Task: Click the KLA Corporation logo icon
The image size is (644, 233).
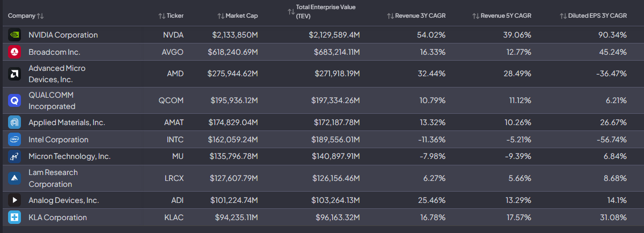Action: [14, 217]
